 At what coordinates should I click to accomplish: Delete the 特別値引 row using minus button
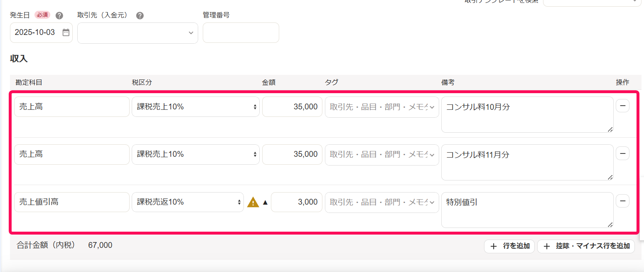622,201
